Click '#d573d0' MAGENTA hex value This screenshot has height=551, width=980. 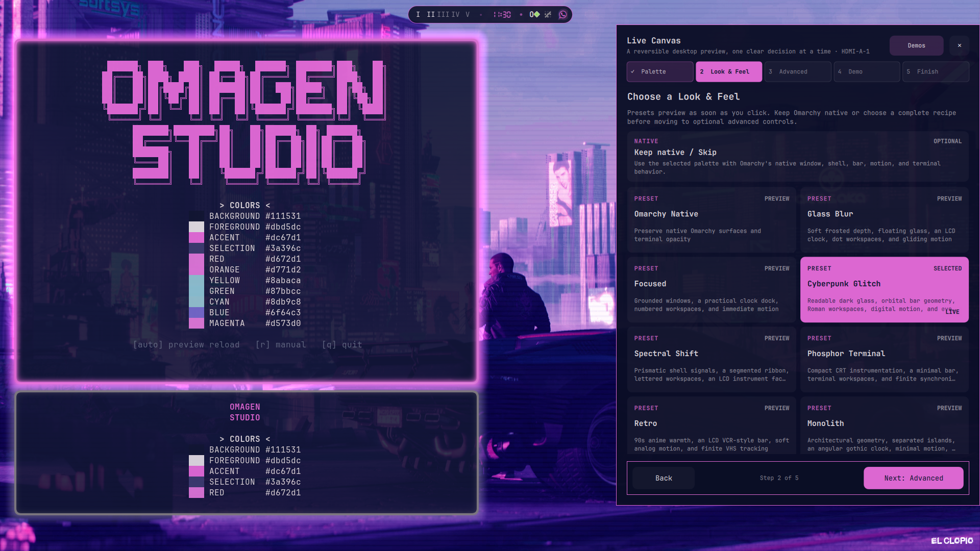[283, 323]
